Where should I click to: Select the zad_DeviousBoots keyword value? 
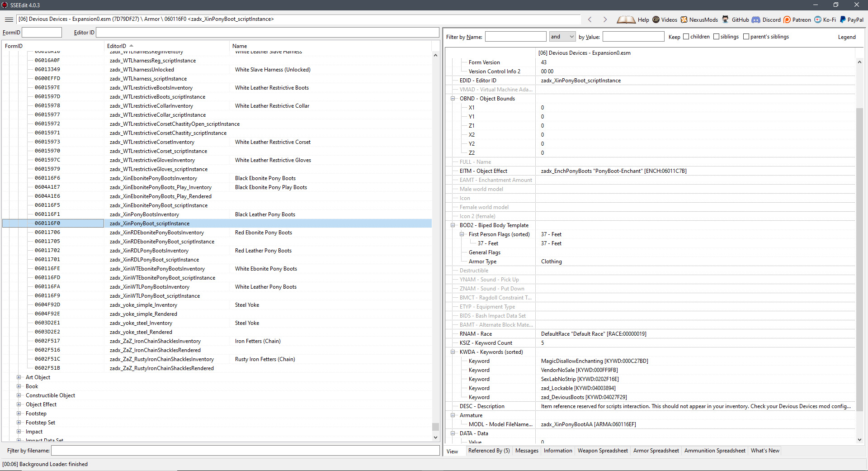[584, 397]
